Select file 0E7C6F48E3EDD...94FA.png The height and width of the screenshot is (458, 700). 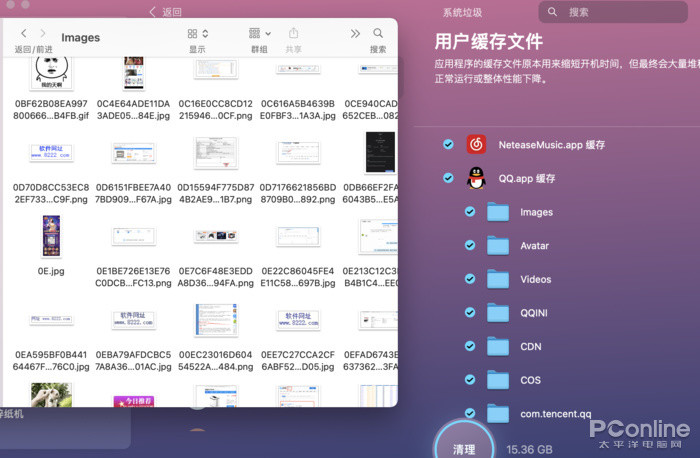(x=216, y=277)
